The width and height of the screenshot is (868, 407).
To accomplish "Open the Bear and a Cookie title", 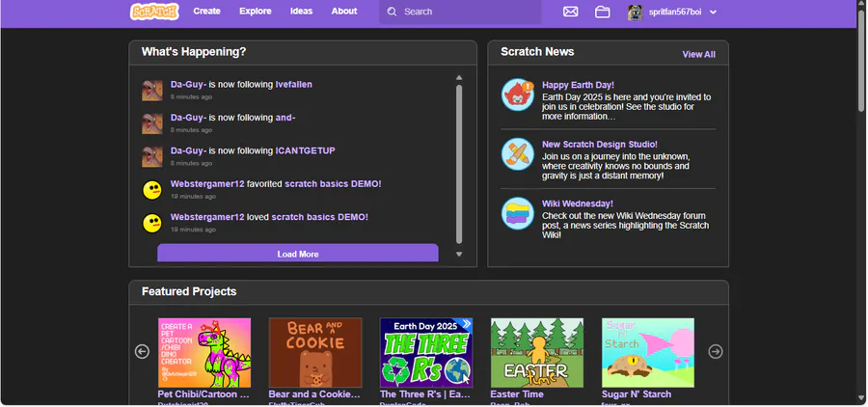I will [314, 394].
